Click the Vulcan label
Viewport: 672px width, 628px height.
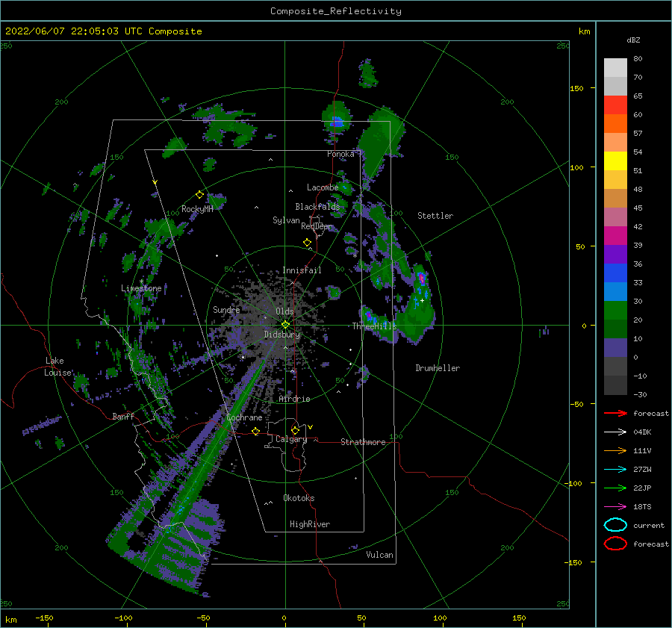click(380, 555)
